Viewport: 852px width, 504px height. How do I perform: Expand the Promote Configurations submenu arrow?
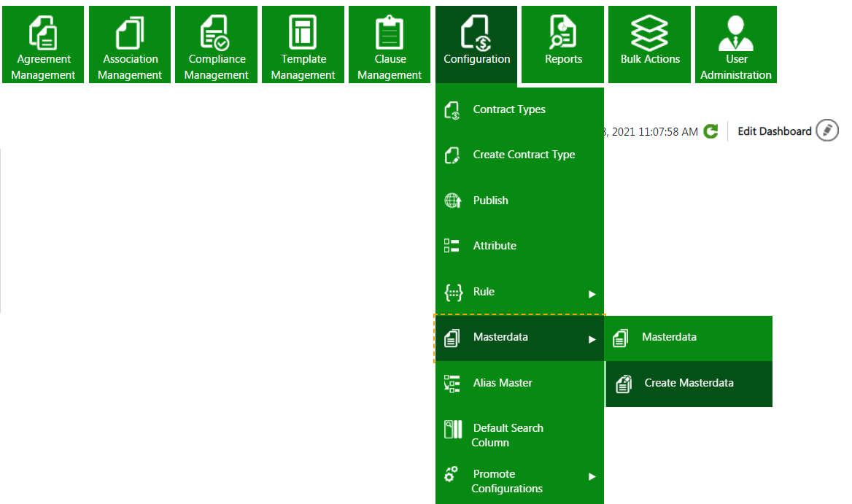pos(592,476)
